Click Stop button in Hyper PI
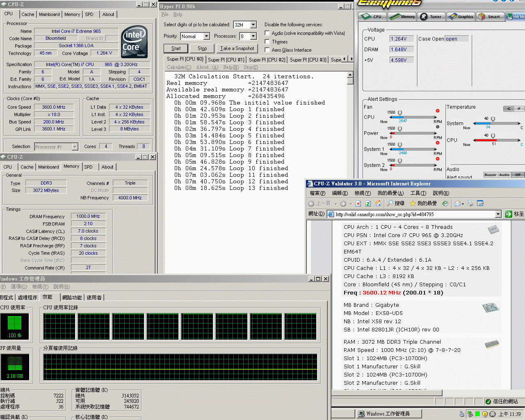Screen dimensions: 525x420 pyautogui.click(x=202, y=48)
